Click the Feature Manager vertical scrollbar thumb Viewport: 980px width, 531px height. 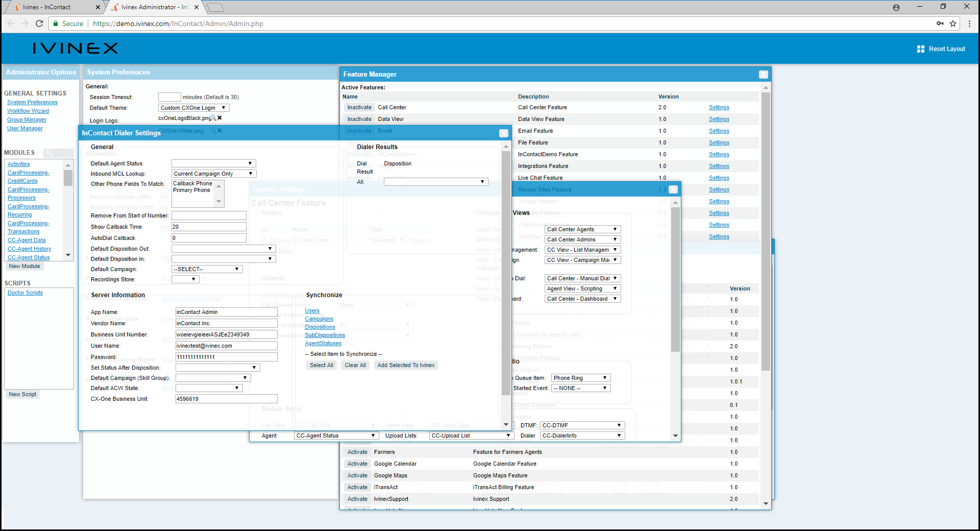click(766, 231)
